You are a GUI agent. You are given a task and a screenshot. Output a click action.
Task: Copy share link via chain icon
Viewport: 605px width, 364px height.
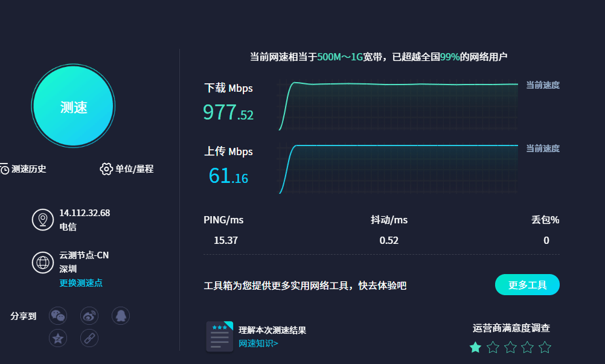pos(89,338)
